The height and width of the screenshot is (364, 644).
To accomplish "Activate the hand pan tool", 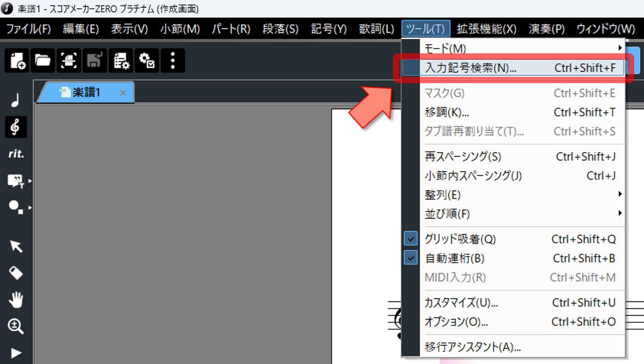I will pyautogui.click(x=16, y=299).
